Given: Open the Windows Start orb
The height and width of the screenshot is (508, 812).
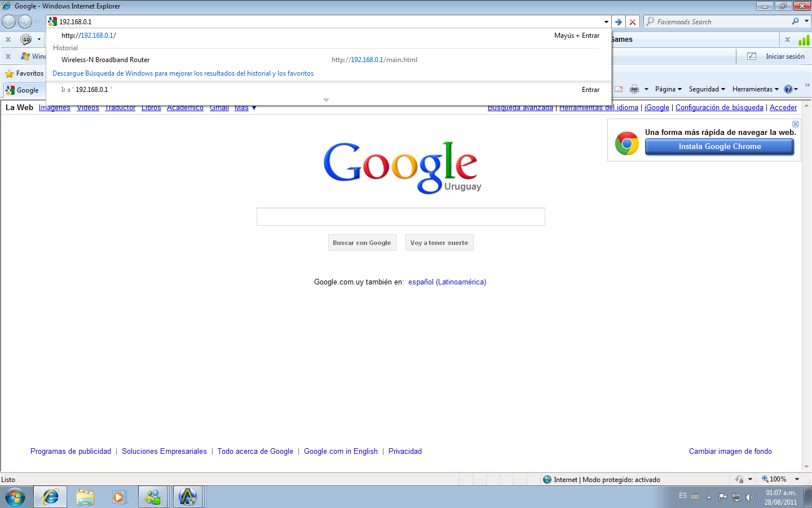Looking at the screenshot, I should click(x=15, y=497).
